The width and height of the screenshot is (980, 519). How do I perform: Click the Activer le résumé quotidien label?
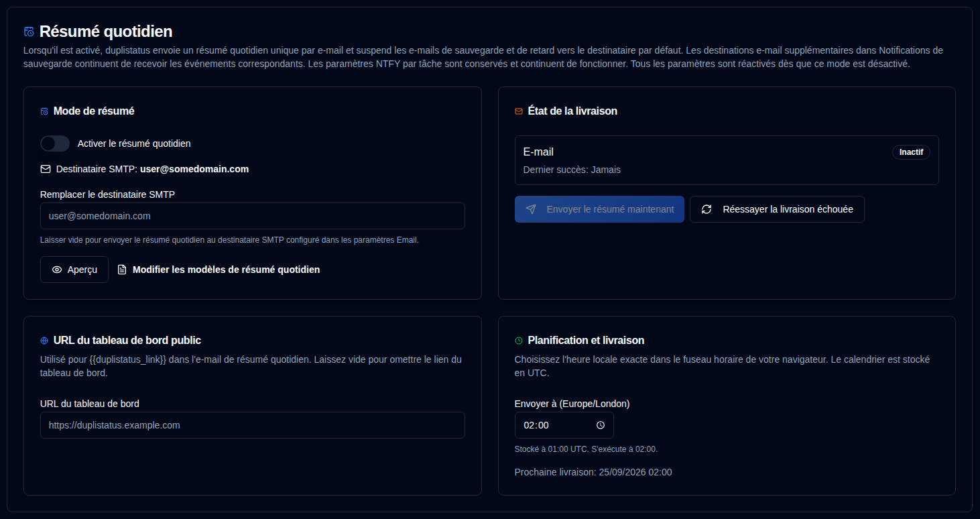[x=134, y=143]
